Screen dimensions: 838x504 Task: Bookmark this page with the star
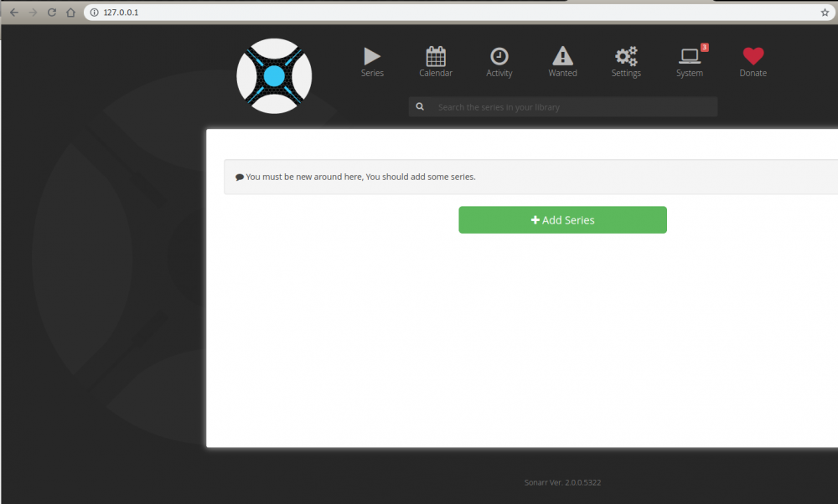[825, 13]
